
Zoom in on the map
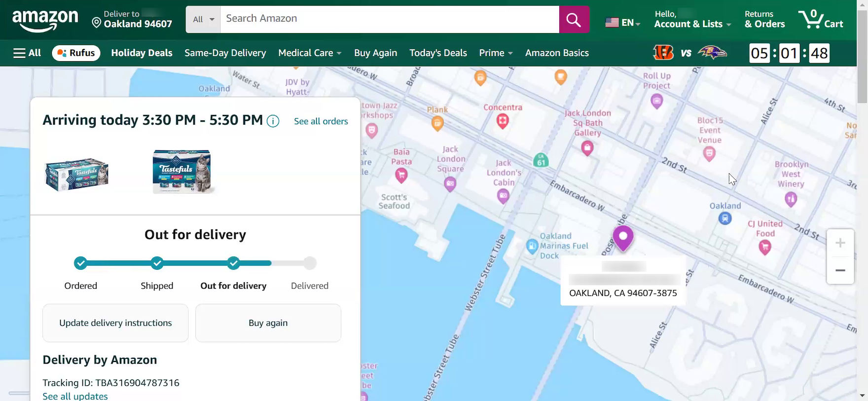[x=840, y=243]
